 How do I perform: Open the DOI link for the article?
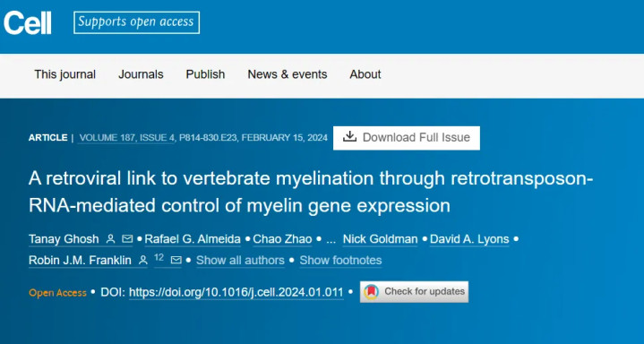click(x=236, y=292)
